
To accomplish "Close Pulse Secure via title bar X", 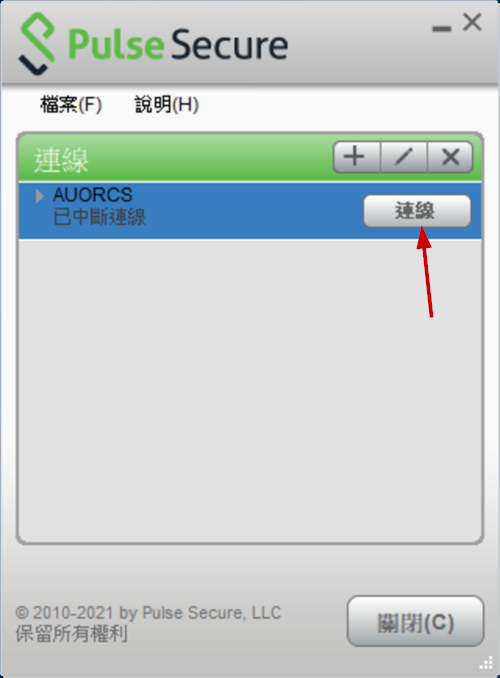I will 472,22.
